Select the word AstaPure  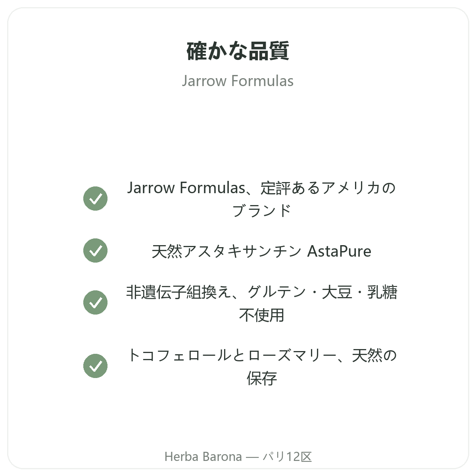point(339,251)
